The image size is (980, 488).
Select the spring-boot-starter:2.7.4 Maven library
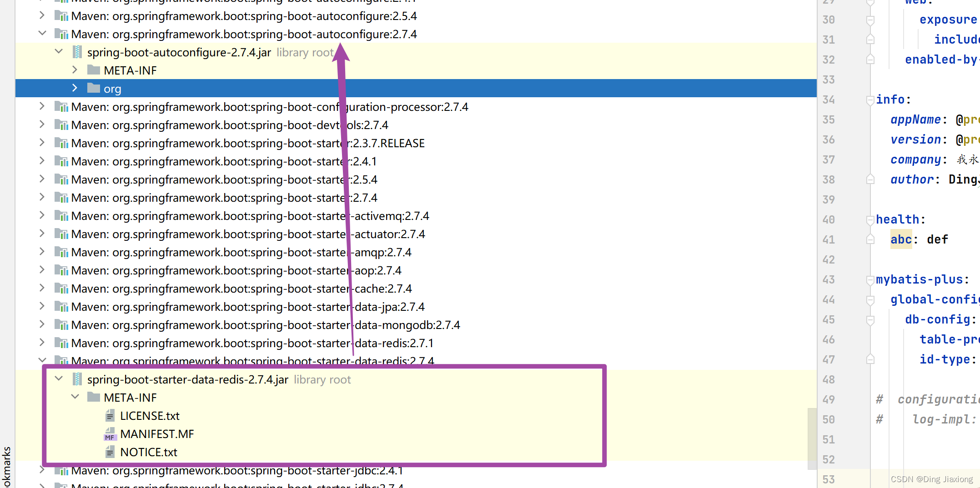(224, 198)
